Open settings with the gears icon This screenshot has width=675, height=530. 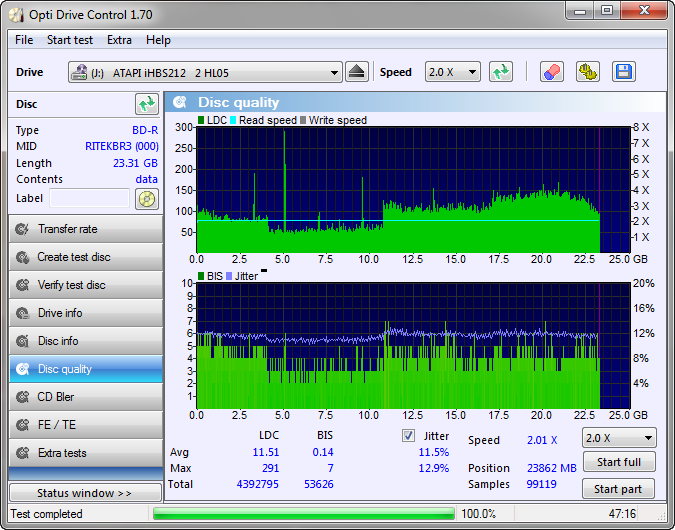pos(588,72)
